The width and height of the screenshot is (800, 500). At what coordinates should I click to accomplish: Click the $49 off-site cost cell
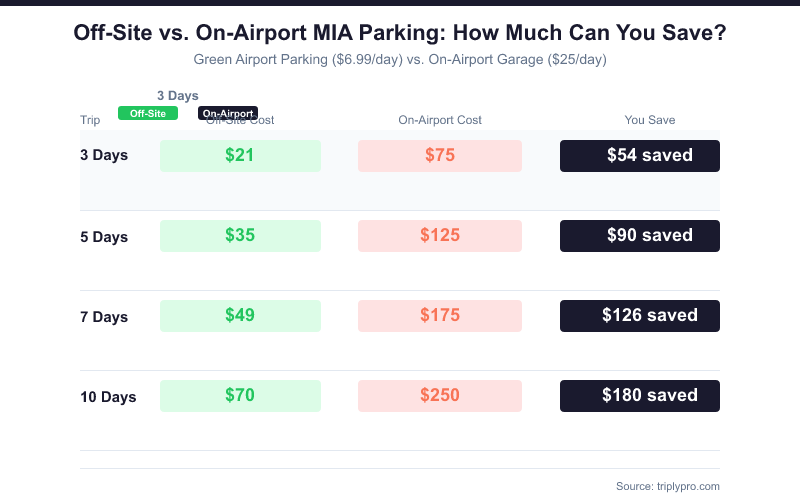(x=240, y=316)
